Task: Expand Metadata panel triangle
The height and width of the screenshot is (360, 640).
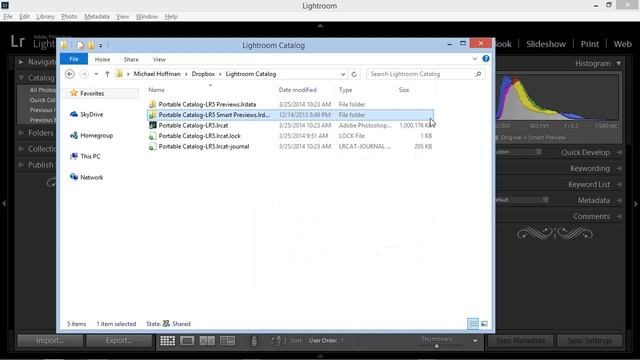Action: (x=619, y=200)
